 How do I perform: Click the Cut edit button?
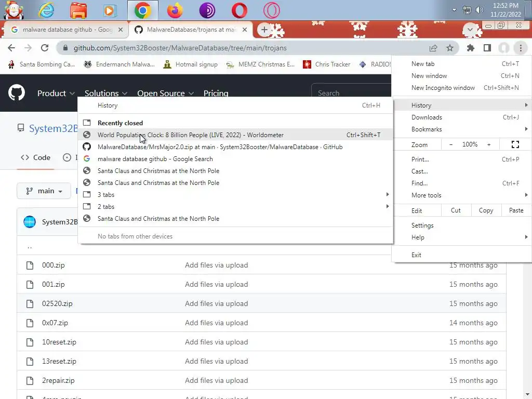pyautogui.click(x=456, y=210)
